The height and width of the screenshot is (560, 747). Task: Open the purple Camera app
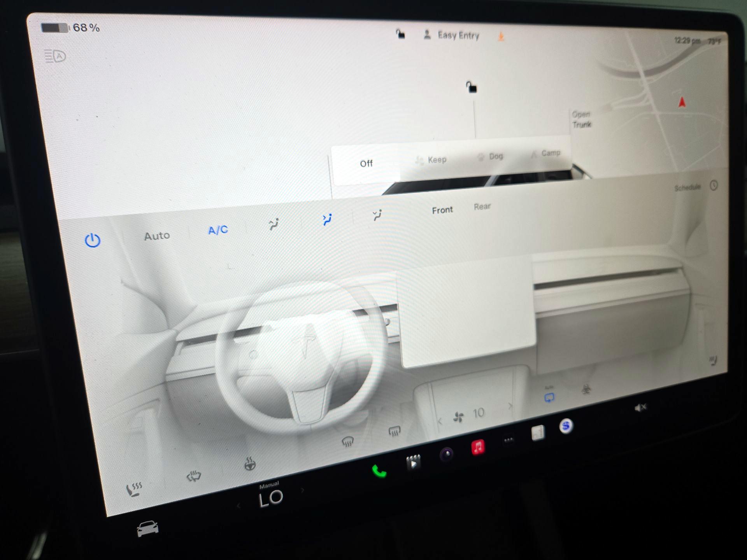(447, 454)
